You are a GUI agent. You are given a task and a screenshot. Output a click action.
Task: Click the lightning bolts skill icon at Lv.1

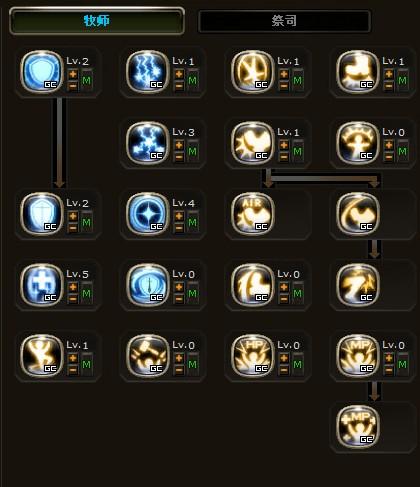[147, 72]
